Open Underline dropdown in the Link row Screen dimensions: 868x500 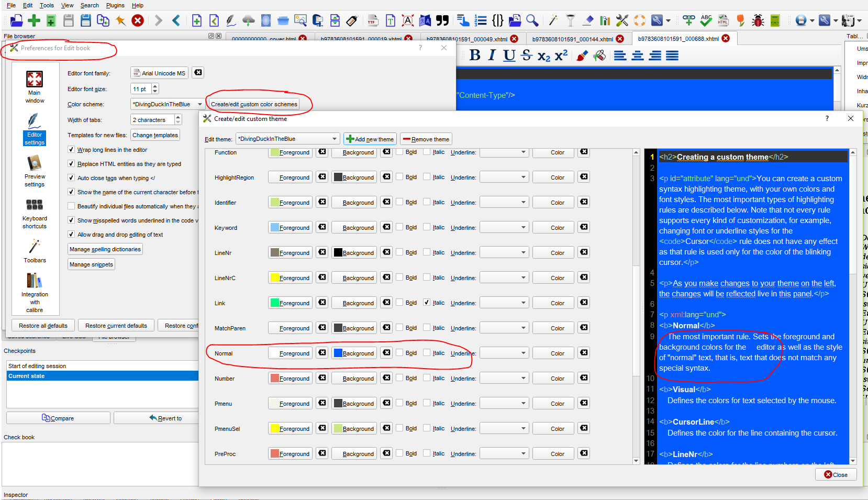504,303
